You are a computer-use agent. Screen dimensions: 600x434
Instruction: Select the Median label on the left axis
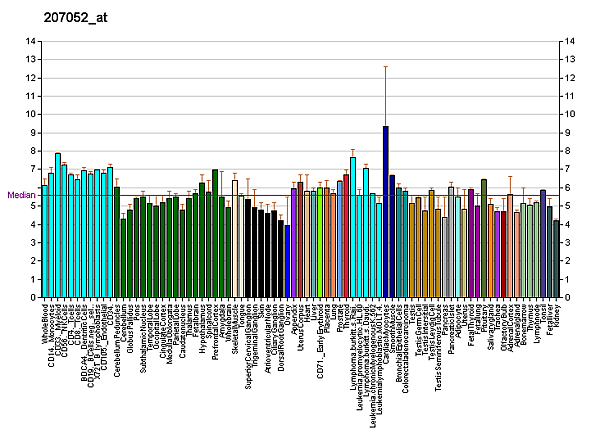(x=20, y=195)
